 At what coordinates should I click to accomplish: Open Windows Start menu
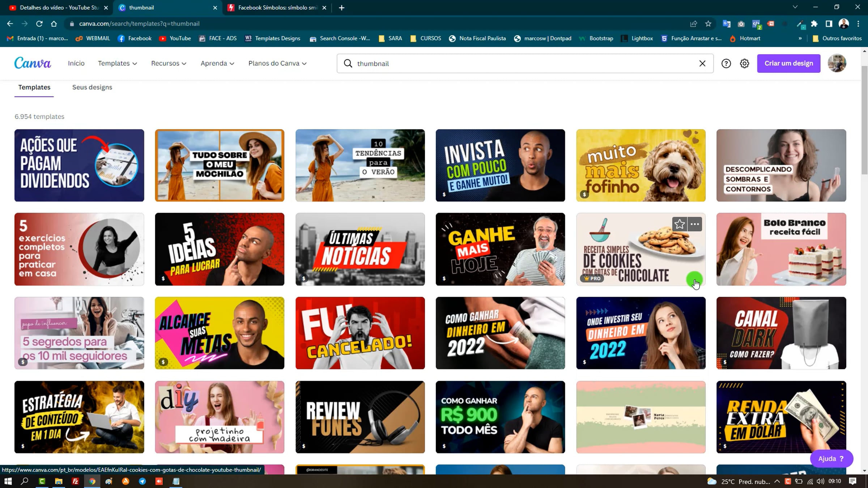click(8, 481)
